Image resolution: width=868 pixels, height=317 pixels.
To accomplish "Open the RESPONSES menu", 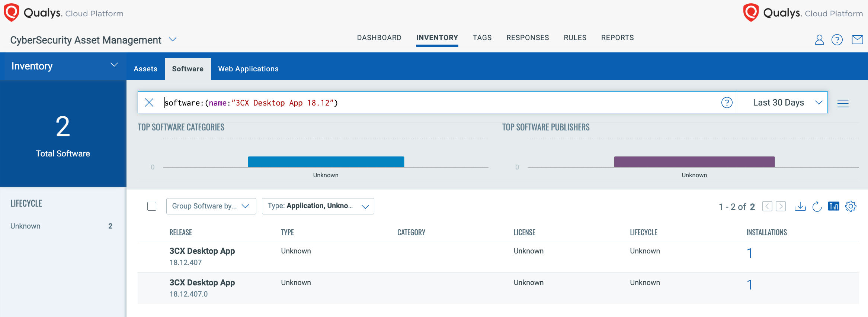I will tap(528, 38).
